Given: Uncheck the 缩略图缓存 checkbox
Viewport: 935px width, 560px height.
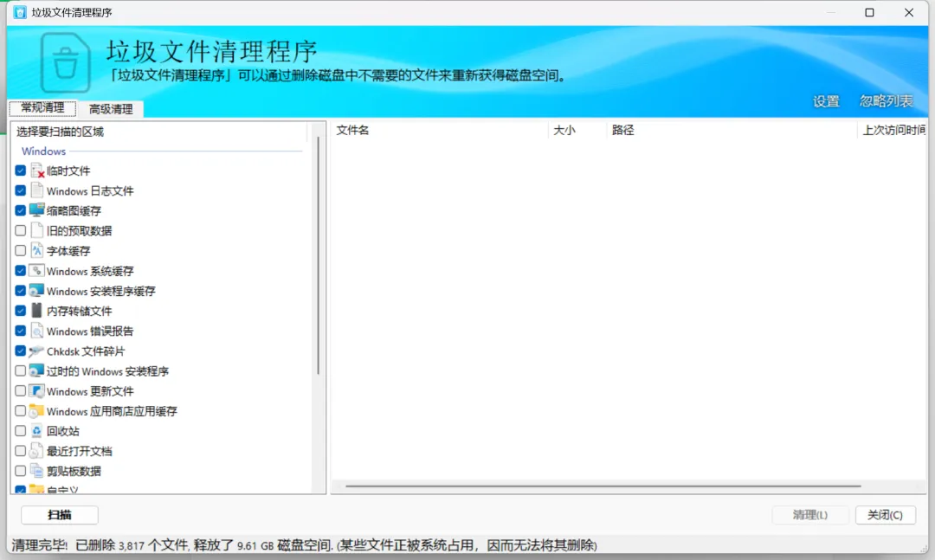Looking at the screenshot, I should pos(20,210).
